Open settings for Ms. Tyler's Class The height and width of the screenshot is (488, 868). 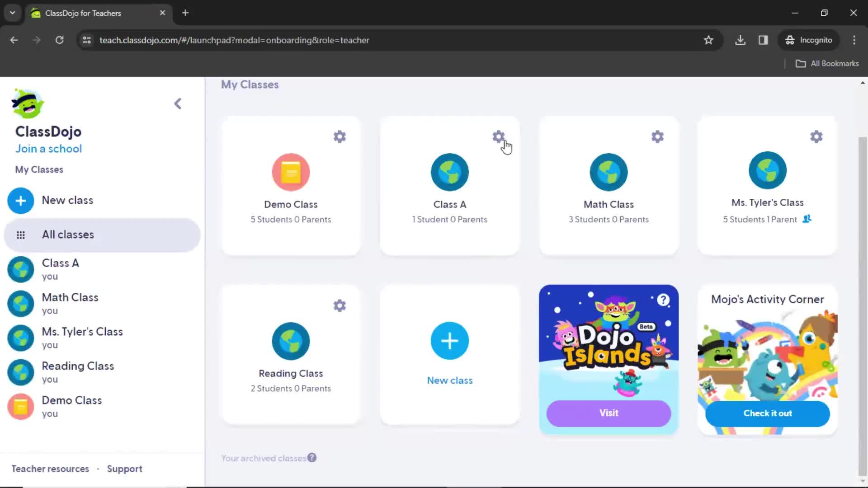[x=816, y=136]
